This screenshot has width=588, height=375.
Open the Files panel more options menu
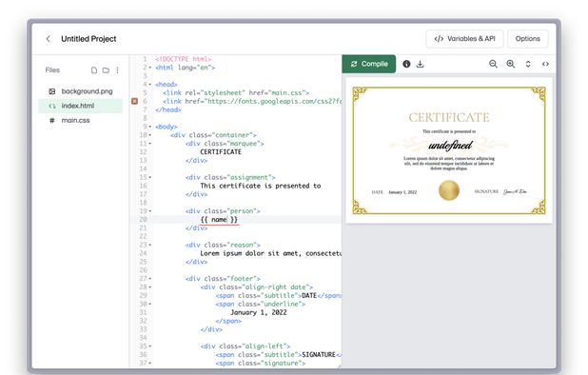click(117, 70)
